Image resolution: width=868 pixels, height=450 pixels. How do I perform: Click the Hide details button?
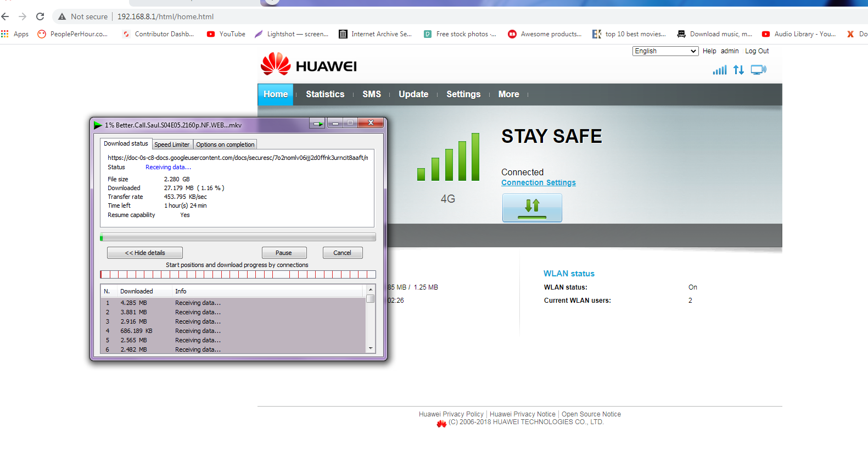(145, 253)
